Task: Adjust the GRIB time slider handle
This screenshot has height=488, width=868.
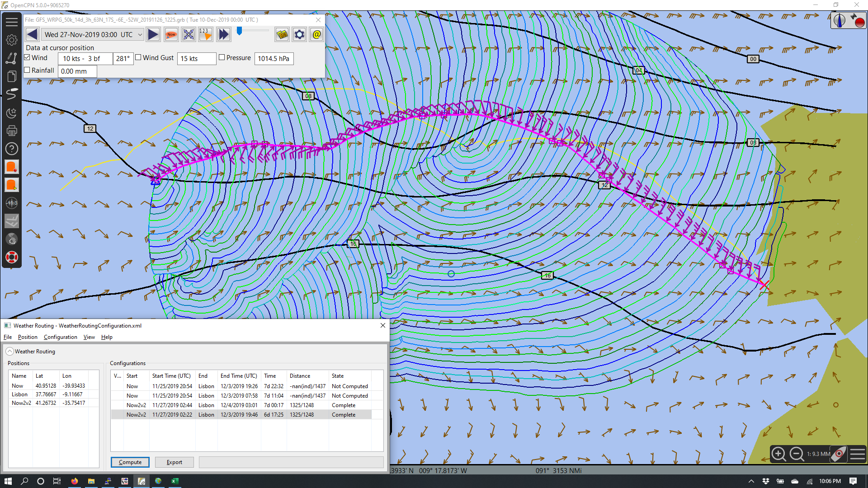Action: click(x=240, y=31)
